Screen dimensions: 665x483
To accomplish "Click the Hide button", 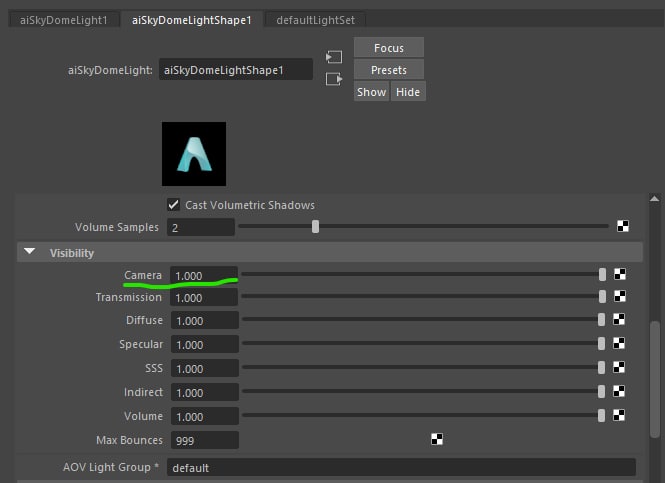I will pos(408,92).
